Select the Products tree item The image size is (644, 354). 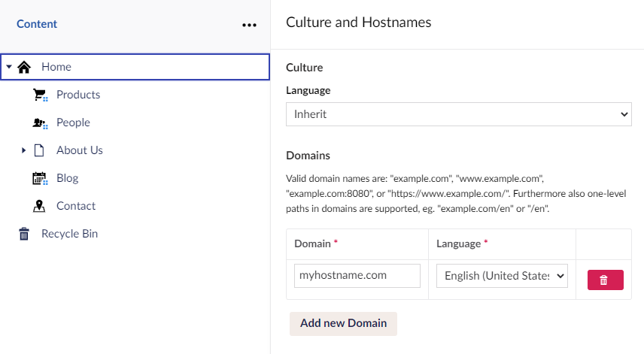[x=78, y=95]
